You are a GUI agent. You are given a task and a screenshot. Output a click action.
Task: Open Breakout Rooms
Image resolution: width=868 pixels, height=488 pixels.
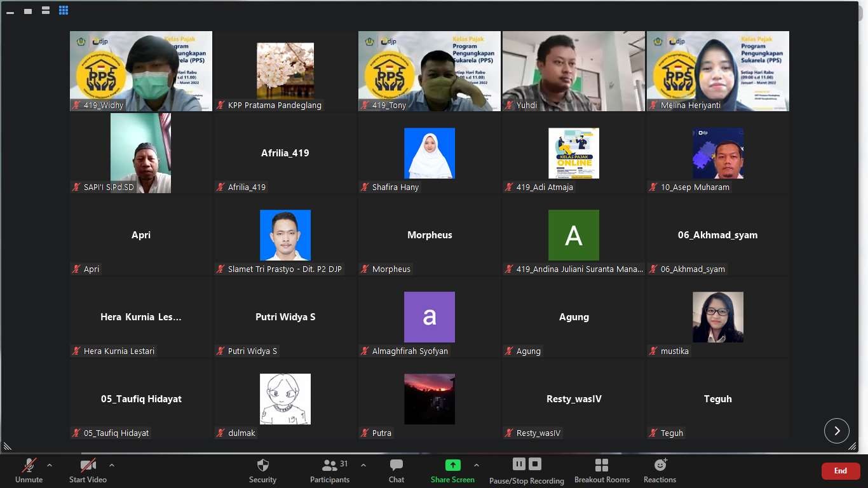point(602,470)
